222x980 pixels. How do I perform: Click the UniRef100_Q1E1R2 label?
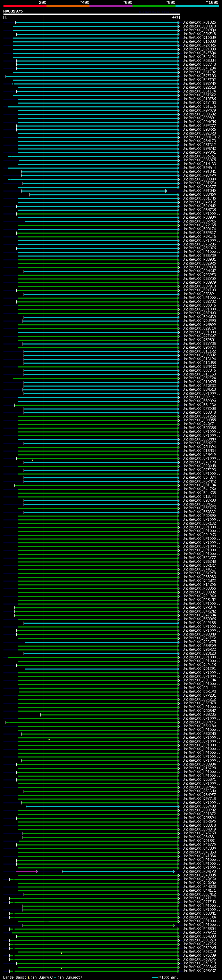pyautogui.click(x=199, y=351)
